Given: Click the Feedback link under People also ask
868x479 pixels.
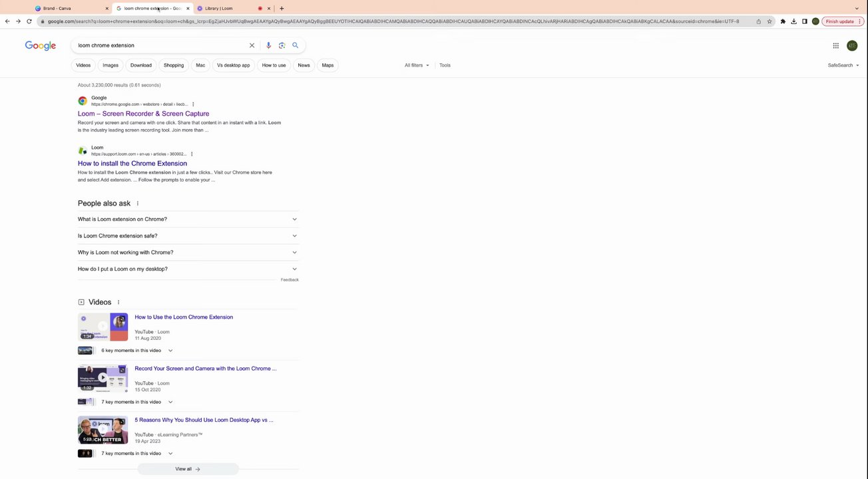Looking at the screenshot, I should tap(290, 280).
